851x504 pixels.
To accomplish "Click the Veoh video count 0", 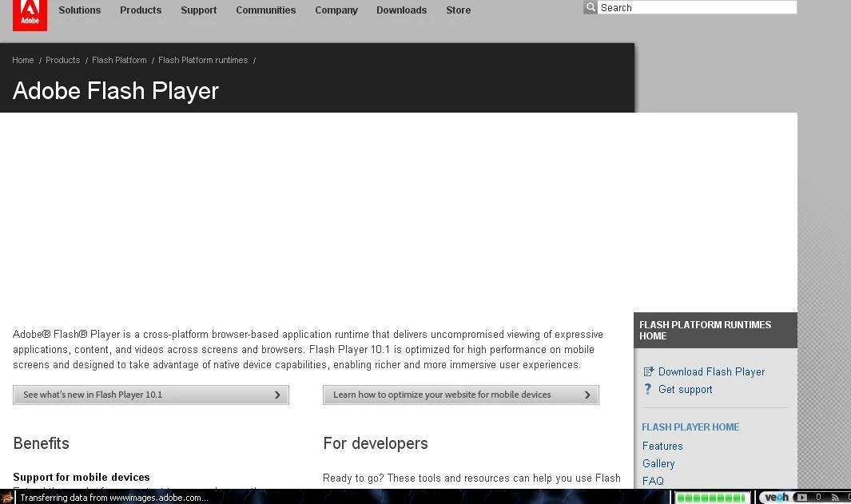I will 818,497.
